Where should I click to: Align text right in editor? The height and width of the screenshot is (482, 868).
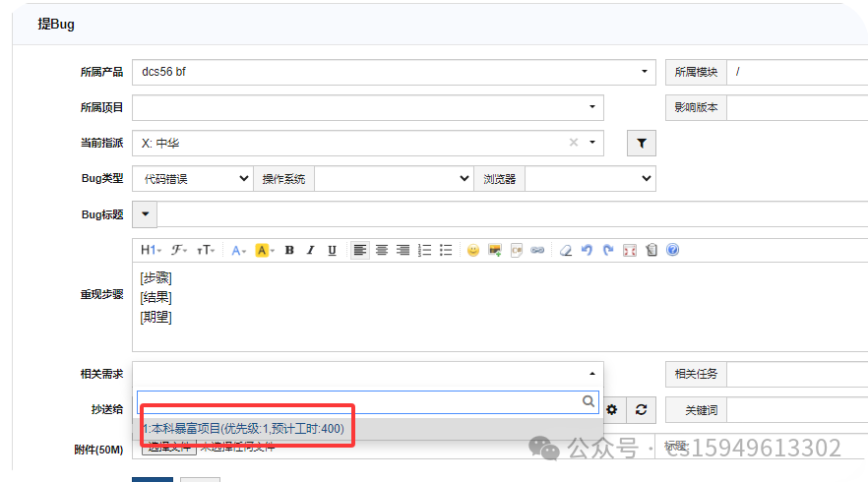click(403, 250)
